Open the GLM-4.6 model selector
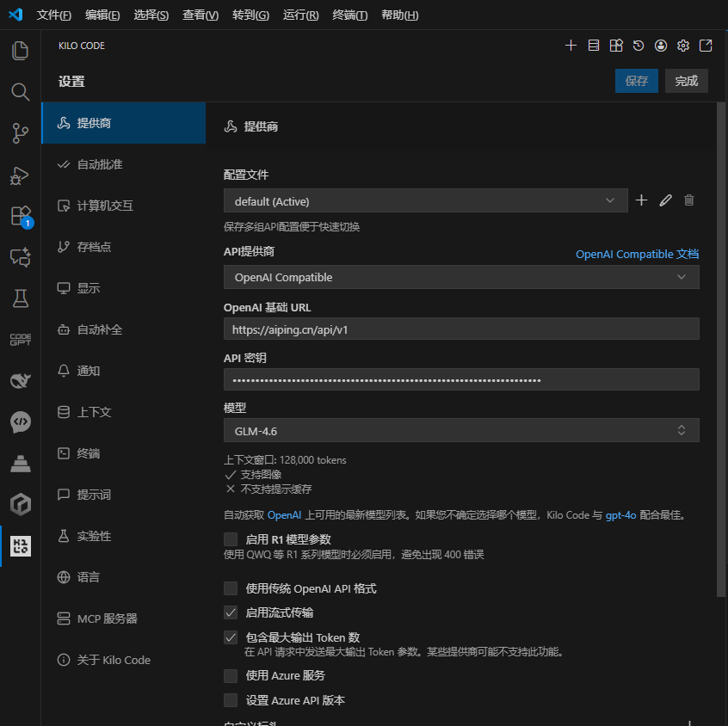The image size is (728, 726). point(461,430)
